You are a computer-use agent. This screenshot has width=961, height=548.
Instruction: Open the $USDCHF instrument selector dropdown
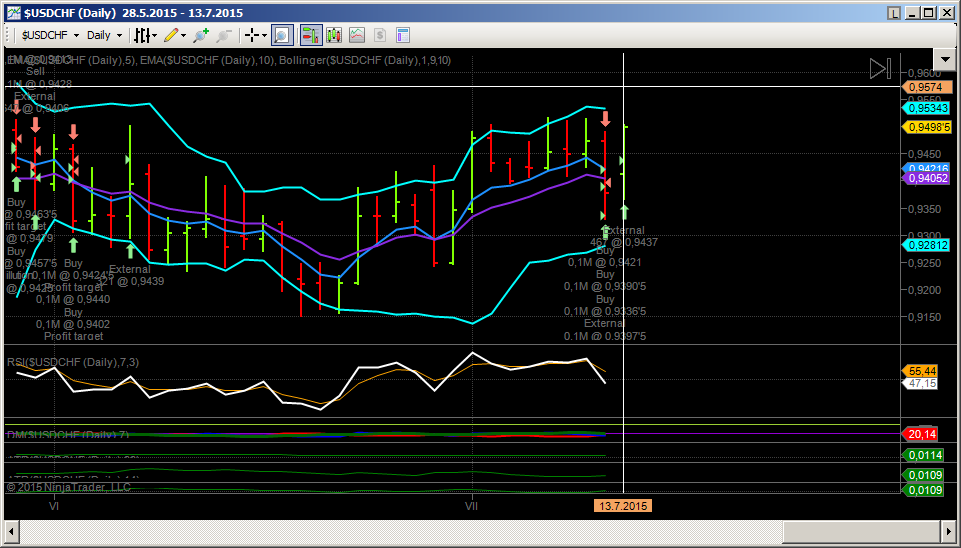pos(50,35)
